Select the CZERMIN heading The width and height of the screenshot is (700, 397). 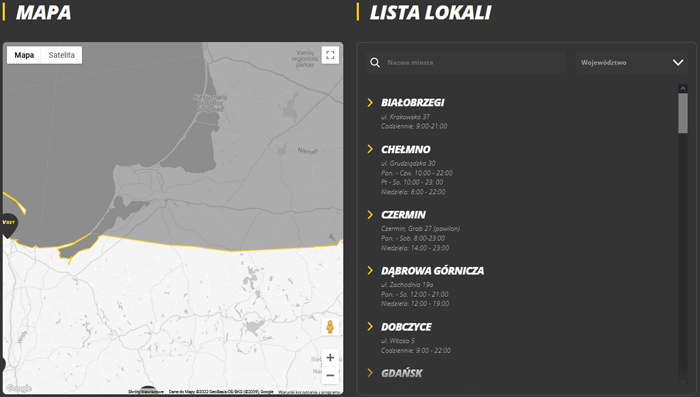coord(403,215)
